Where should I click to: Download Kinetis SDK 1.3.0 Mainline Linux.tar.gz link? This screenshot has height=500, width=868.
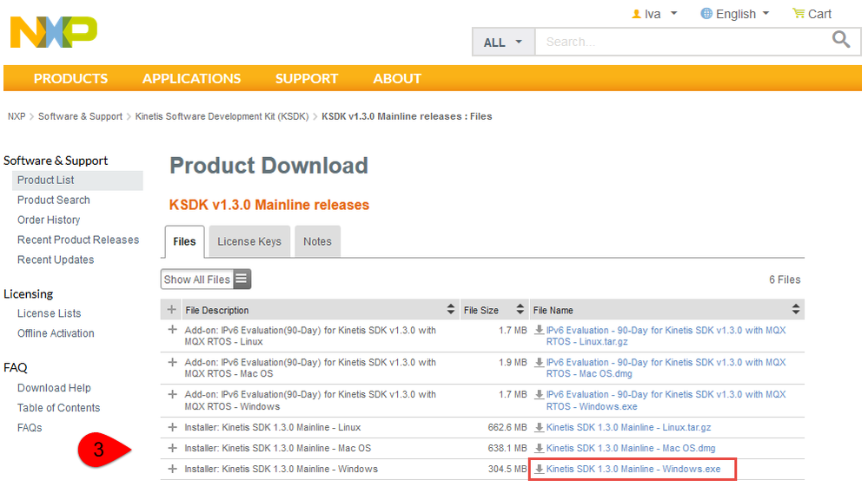(x=628, y=428)
